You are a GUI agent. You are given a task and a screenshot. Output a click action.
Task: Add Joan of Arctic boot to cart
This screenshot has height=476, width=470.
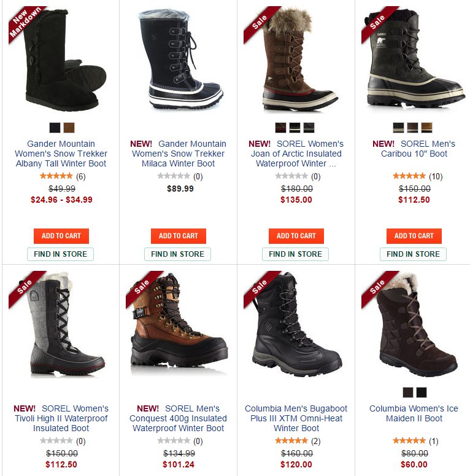click(x=296, y=236)
